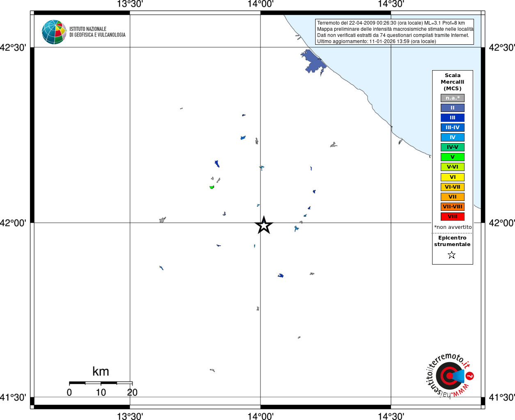Click the left axis label 42°00'
Image resolution: width=515 pixels, height=420 pixels.
pyautogui.click(x=13, y=223)
